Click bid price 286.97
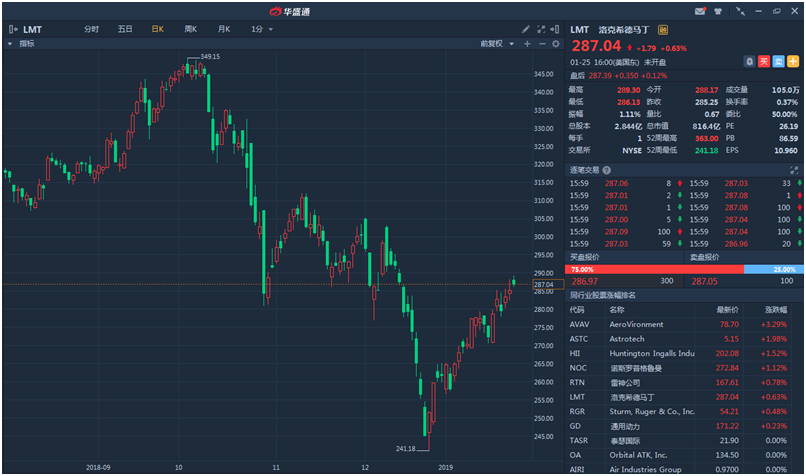The height and width of the screenshot is (476, 806). [584, 281]
